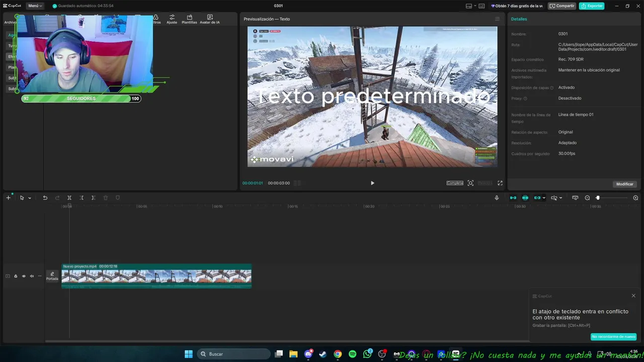The width and height of the screenshot is (644, 362).
Task: Open the workspace layout icon
Action: tap(469, 6)
